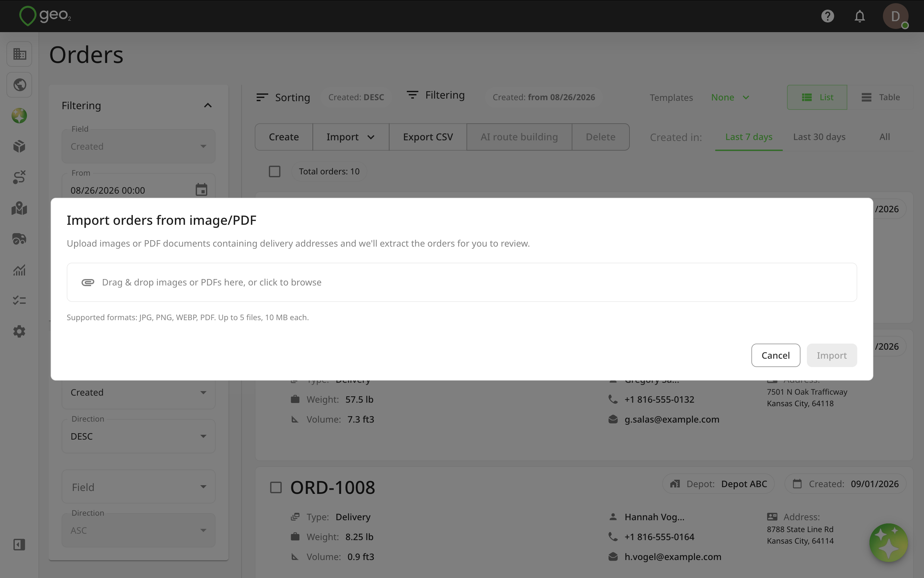The image size is (924, 578).
Task: Open the Direction ASC dropdown
Action: tap(139, 530)
